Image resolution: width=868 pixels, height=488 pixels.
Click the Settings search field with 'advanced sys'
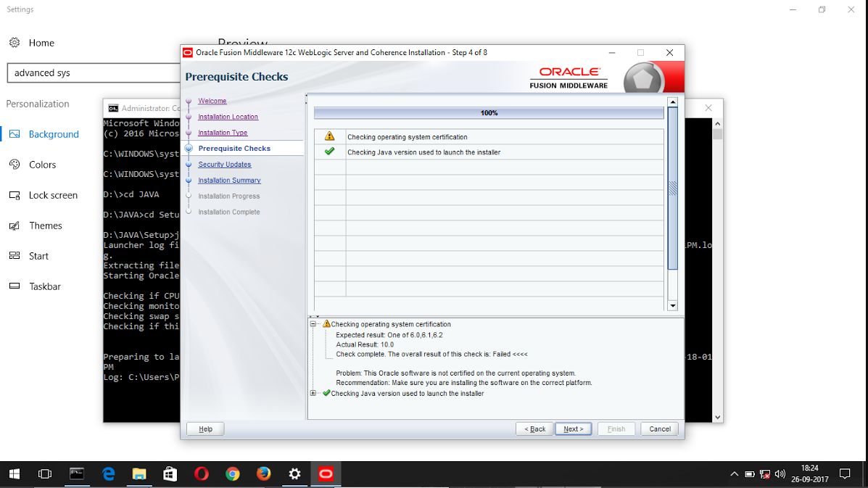(x=94, y=73)
